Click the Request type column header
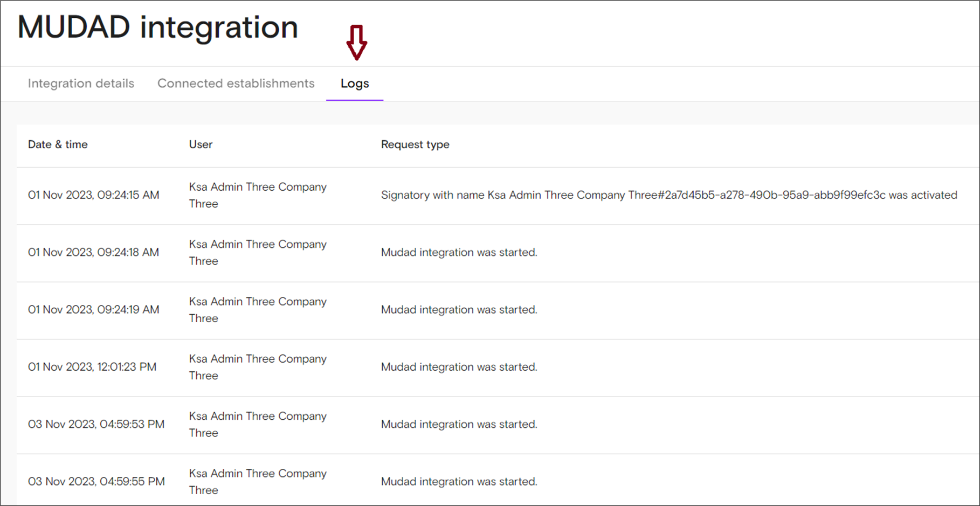This screenshot has height=506, width=980. coord(415,144)
